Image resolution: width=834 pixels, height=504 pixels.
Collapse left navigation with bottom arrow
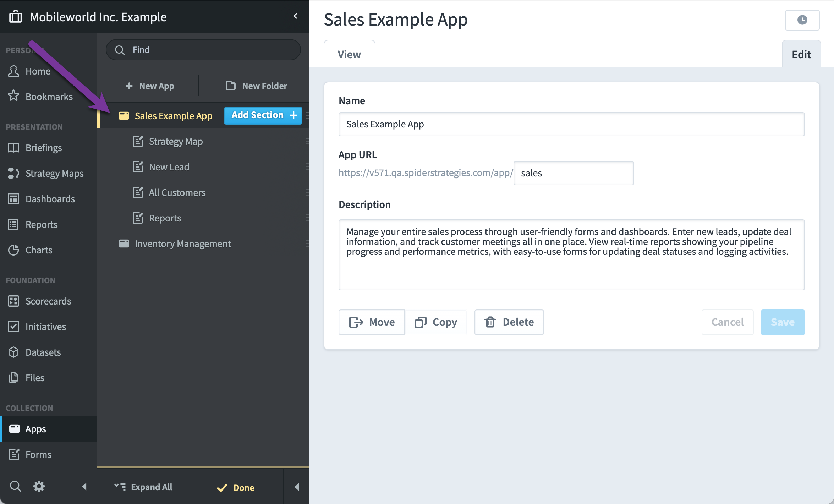tap(84, 486)
